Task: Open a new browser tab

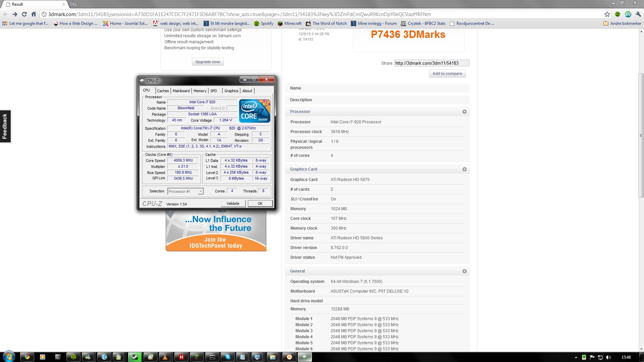Action: (73, 4)
